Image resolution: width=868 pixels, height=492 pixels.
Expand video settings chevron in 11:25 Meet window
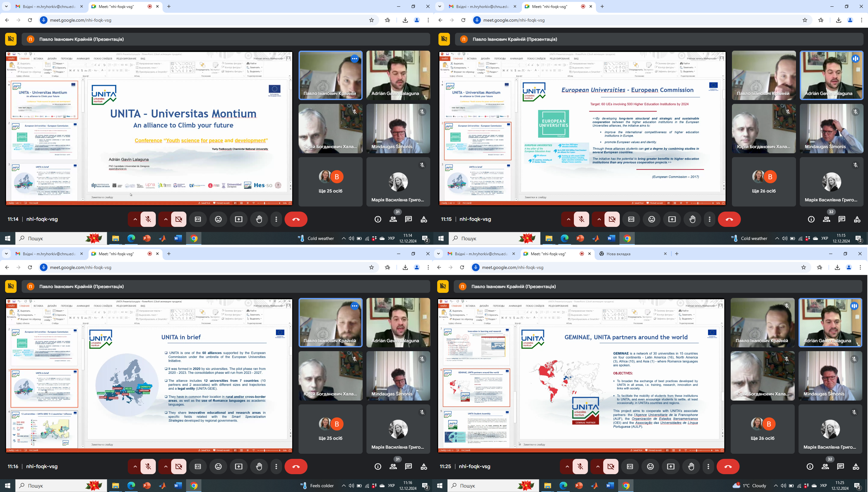tap(597, 466)
